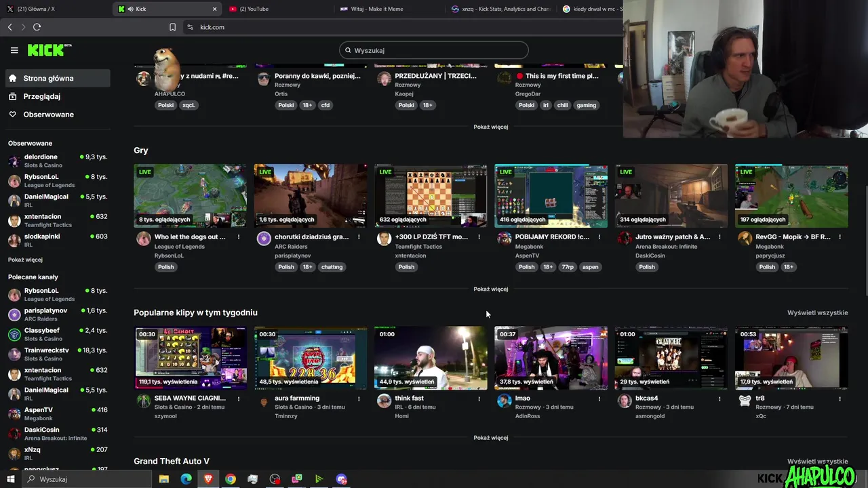Select the xqcL tag on AHAPULCO stream
Viewport: 868px width, 488px height.
pyautogui.click(x=189, y=105)
